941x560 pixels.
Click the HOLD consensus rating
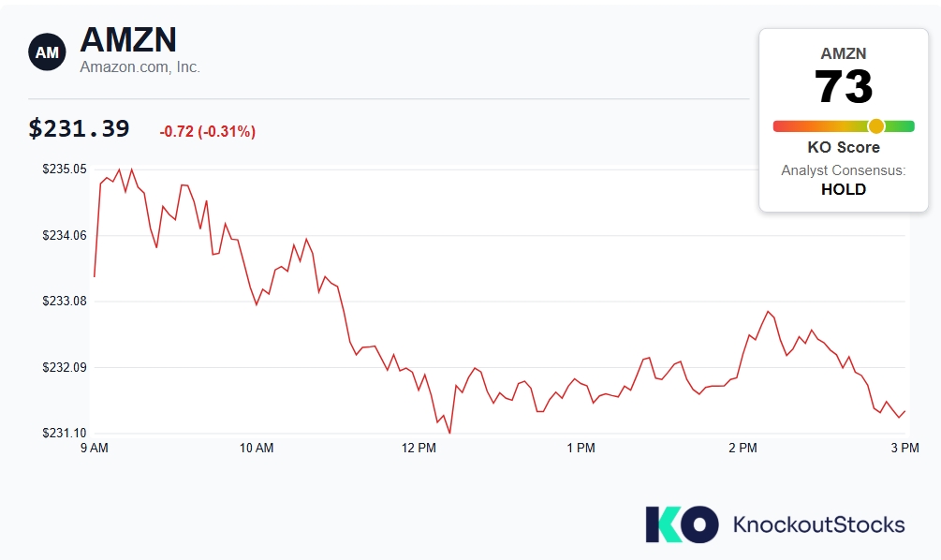(x=844, y=190)
